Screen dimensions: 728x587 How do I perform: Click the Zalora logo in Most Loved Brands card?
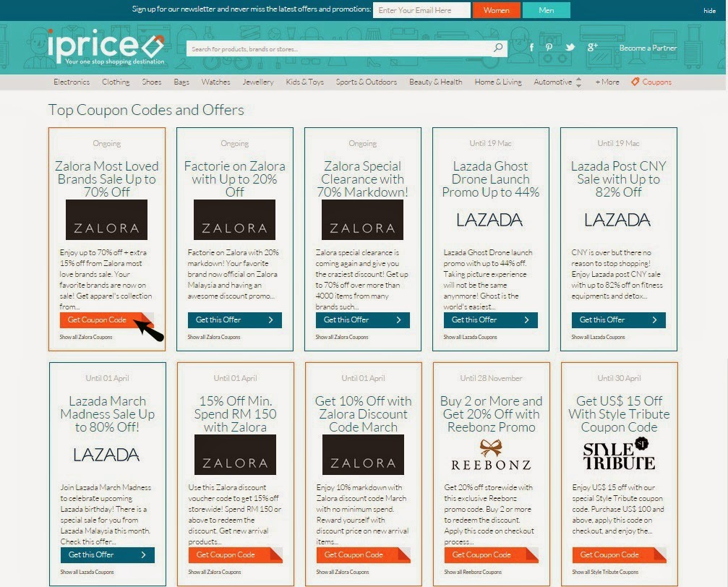106,220
